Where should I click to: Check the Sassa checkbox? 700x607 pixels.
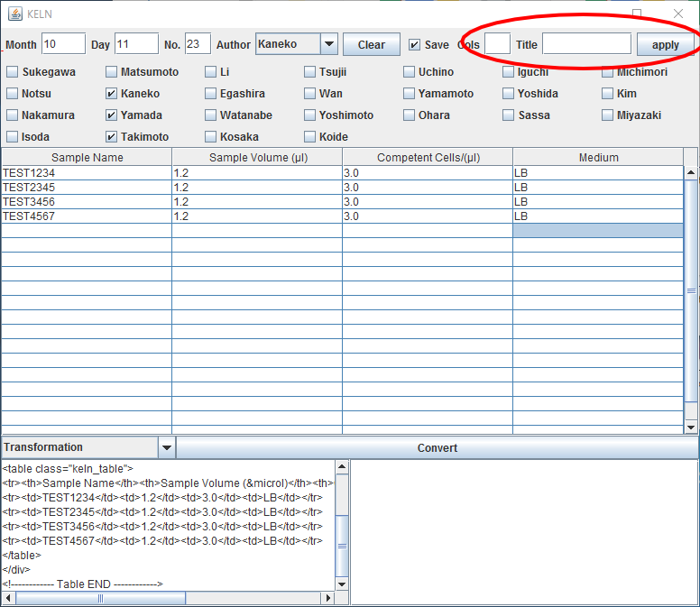508,115
